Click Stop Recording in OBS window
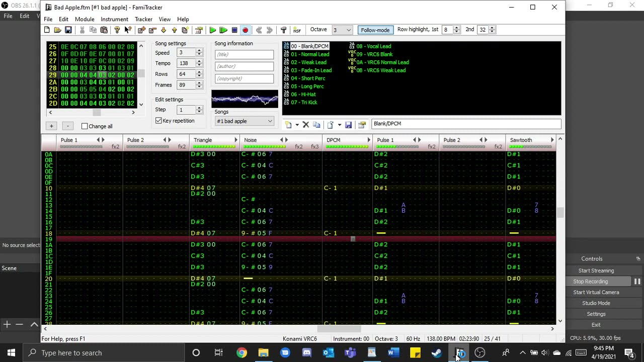This screenshot has height=362, width=644. pyautogui.click(x=591, y=282)
